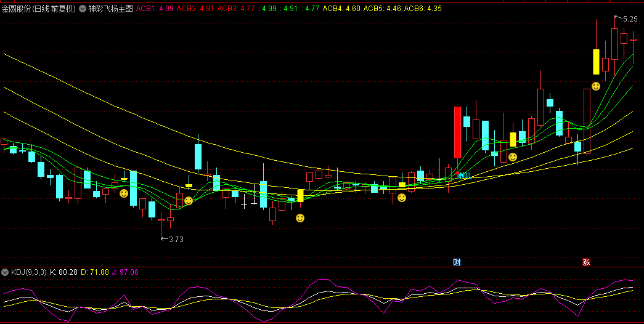Click the 涨 marker on the time axis
This screenshot has width=644, height=324.
[586, 262]
